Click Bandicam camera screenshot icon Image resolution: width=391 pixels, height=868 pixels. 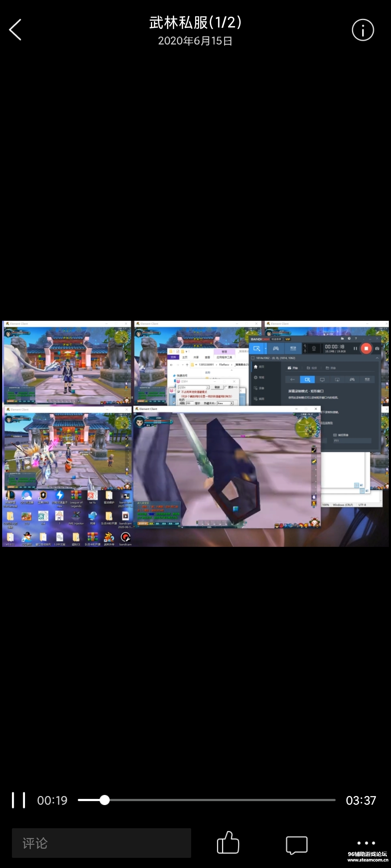(x=377, y=349)
